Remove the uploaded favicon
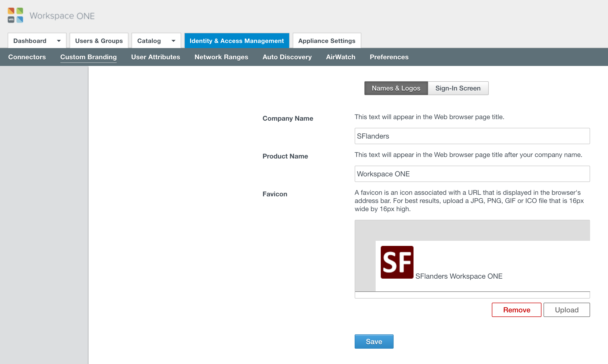Screen dimensions: 608x364 (x=516, y=310)
